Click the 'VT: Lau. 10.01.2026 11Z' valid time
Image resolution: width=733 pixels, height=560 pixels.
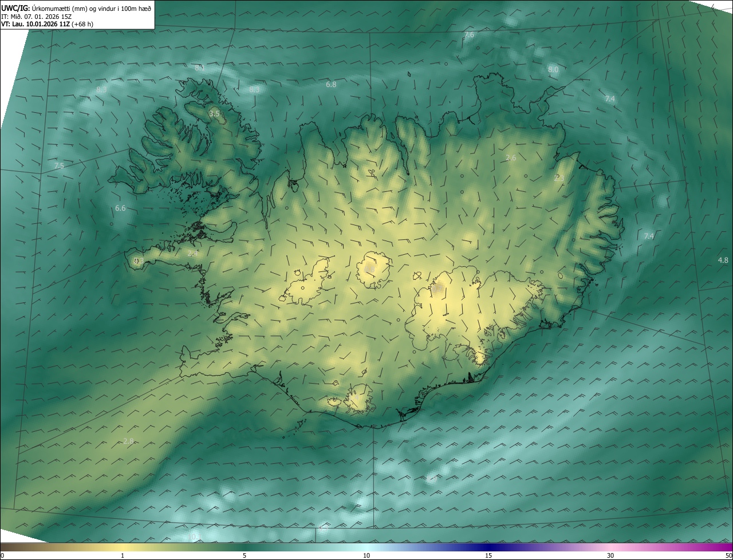36,25
